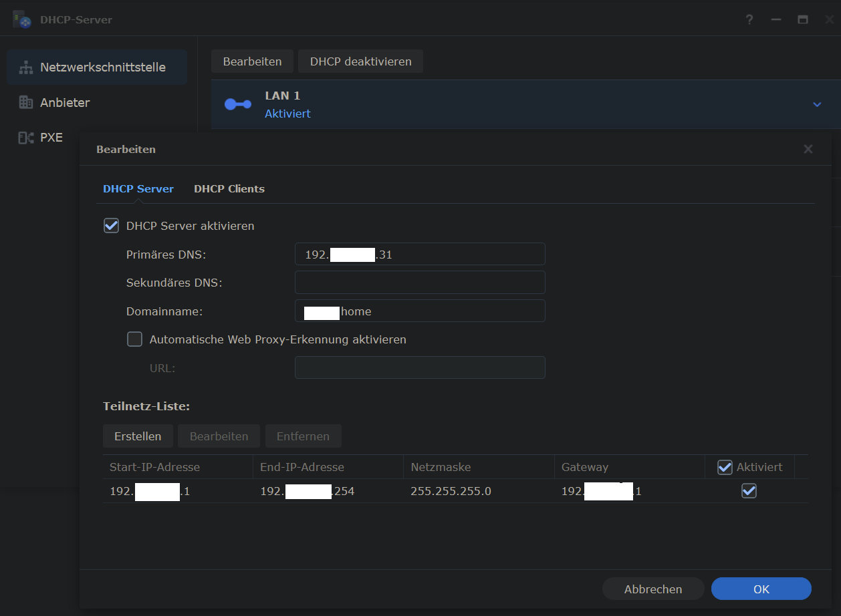Expand the LAN 1 chevron
The height and width of the screenshot is (616, 841).
(817, 104)
